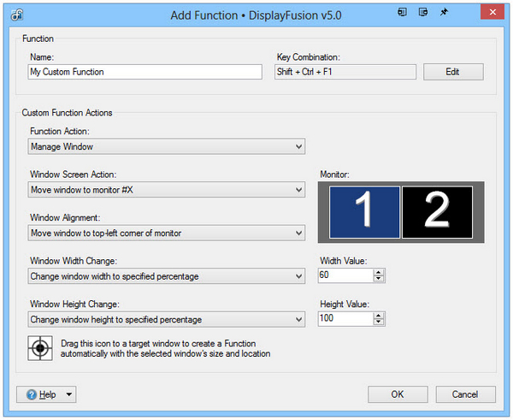Screen dimensions: 513x420
Task: Open the Window Alignment dropdown
Action: 167,233
